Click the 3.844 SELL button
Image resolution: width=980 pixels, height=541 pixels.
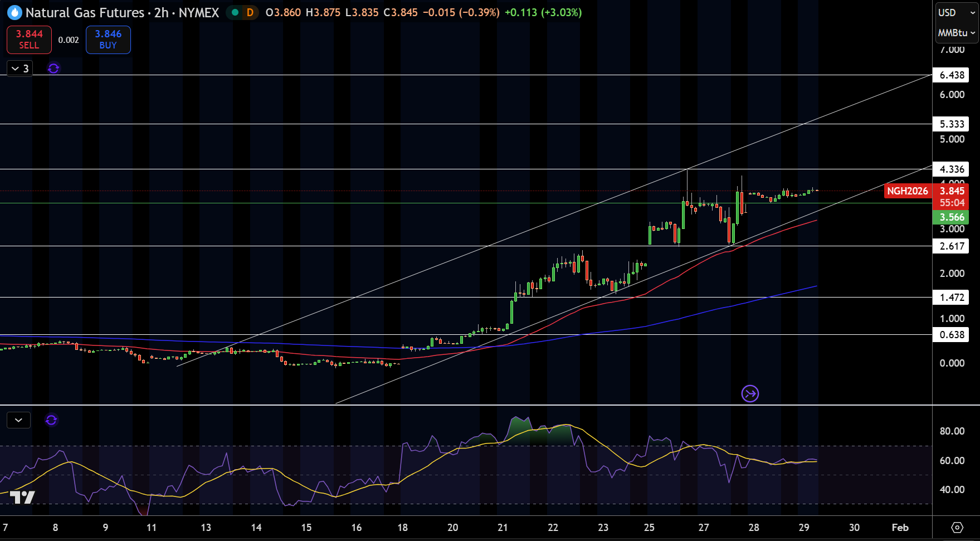(29, 40)
